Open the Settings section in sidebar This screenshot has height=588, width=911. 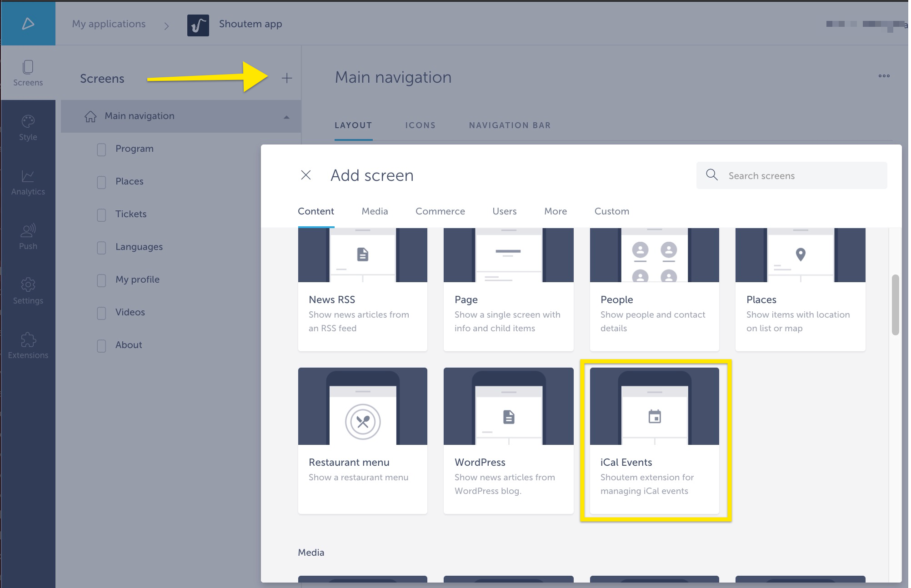28,291
